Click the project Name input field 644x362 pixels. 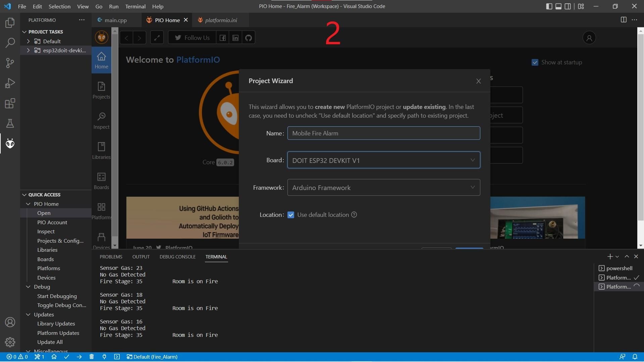coord(383,133)
